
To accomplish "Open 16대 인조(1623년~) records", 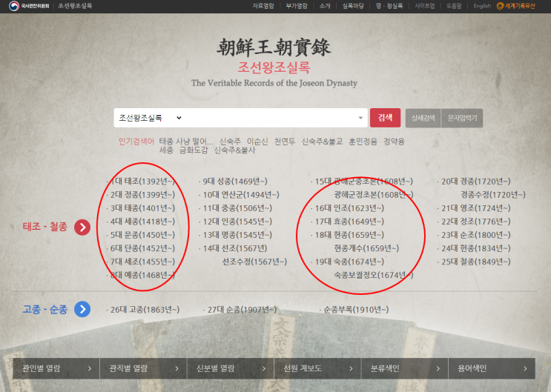I will pyautogui.click(x=348, y=208).
